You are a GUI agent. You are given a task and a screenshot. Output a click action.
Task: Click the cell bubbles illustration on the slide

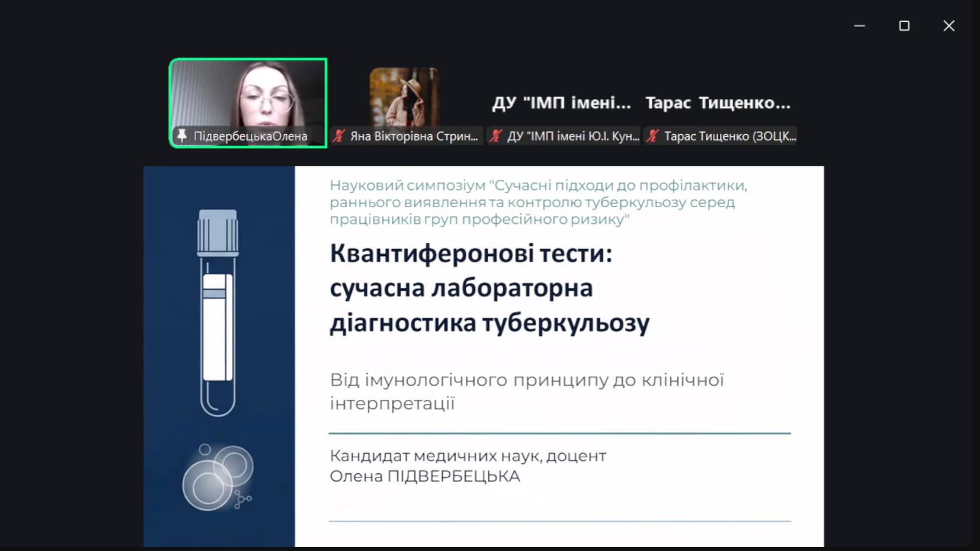pos(218,477)
